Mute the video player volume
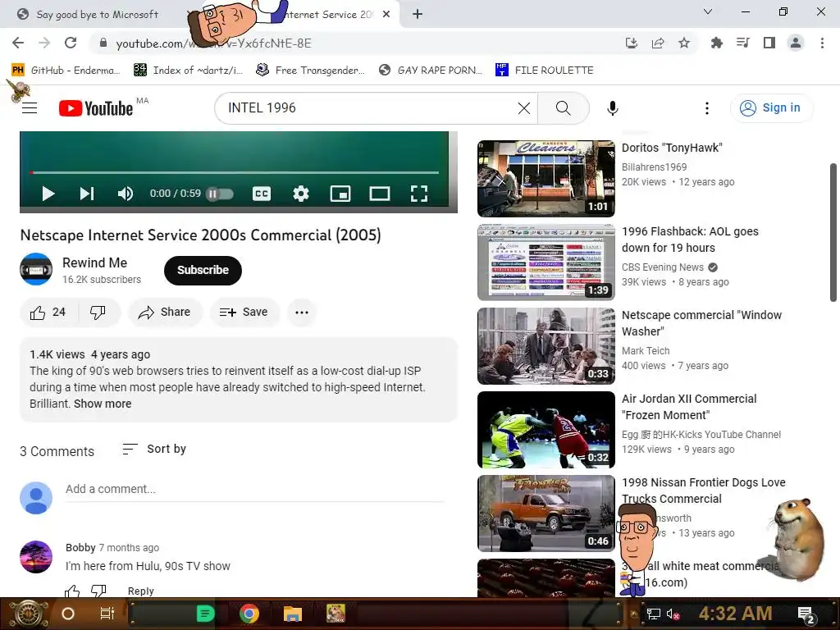Screen dimensions: 840x630 click(125, 194)
